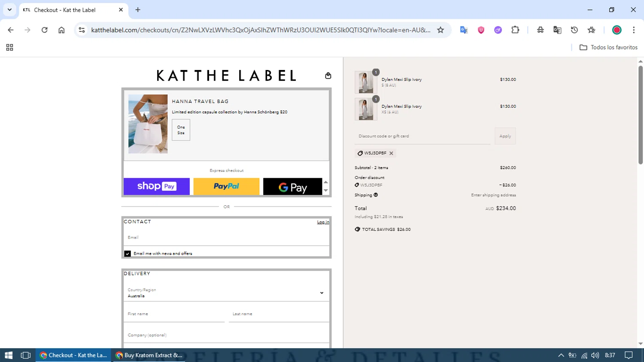Open the Chrome profile avatar

click(617, 30)
